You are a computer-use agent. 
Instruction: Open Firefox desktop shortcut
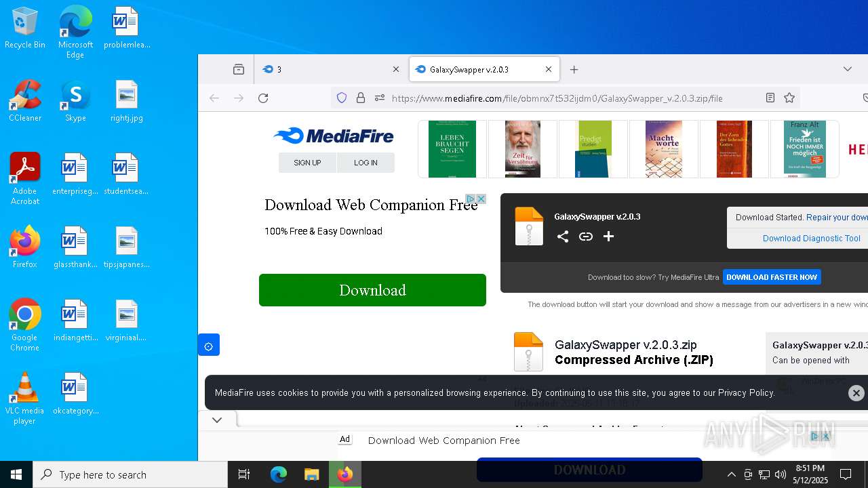[x=25, y=248]
